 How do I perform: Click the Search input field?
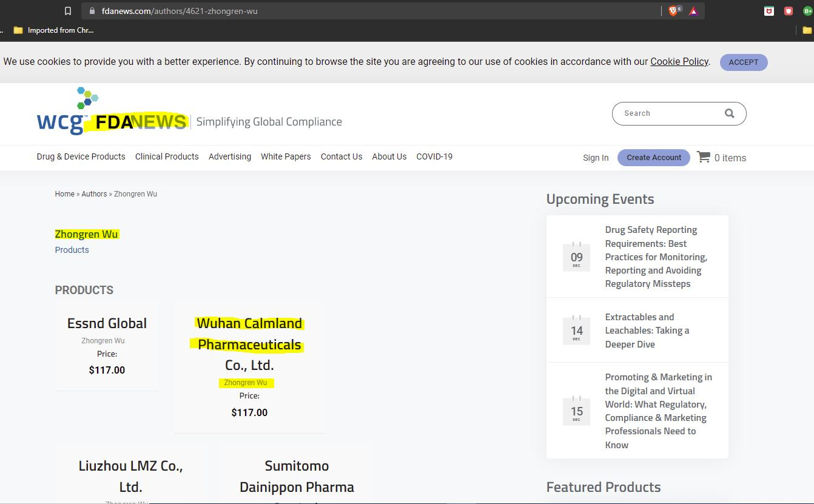click(670, 113)
